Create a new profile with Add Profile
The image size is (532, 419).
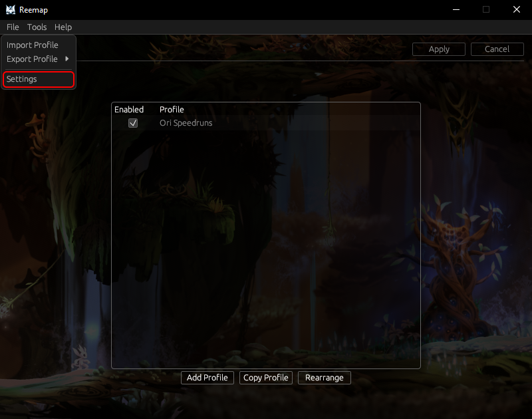pyautogui.click(x=207, y=377)
